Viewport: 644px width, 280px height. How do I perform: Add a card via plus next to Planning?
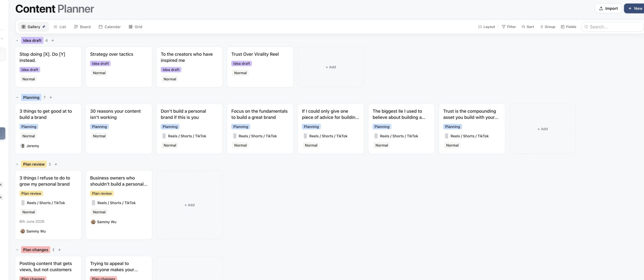point(51,97)
